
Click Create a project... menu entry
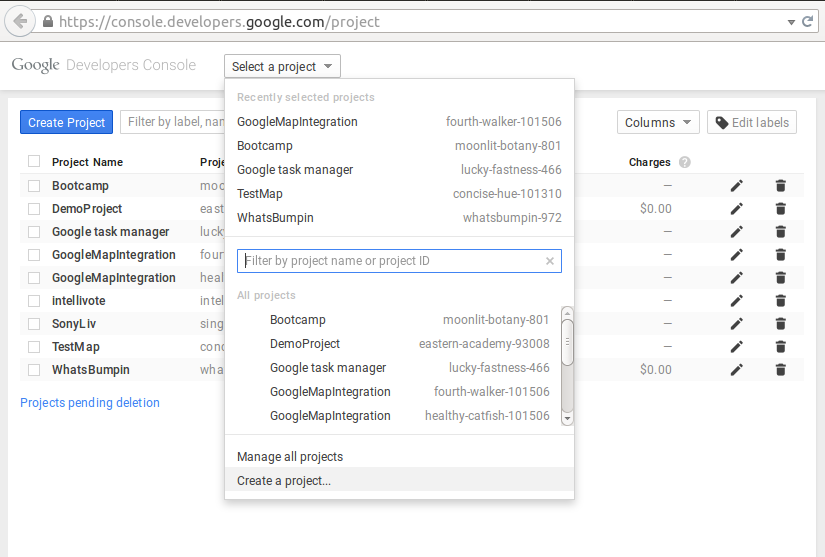pos(399,481)
